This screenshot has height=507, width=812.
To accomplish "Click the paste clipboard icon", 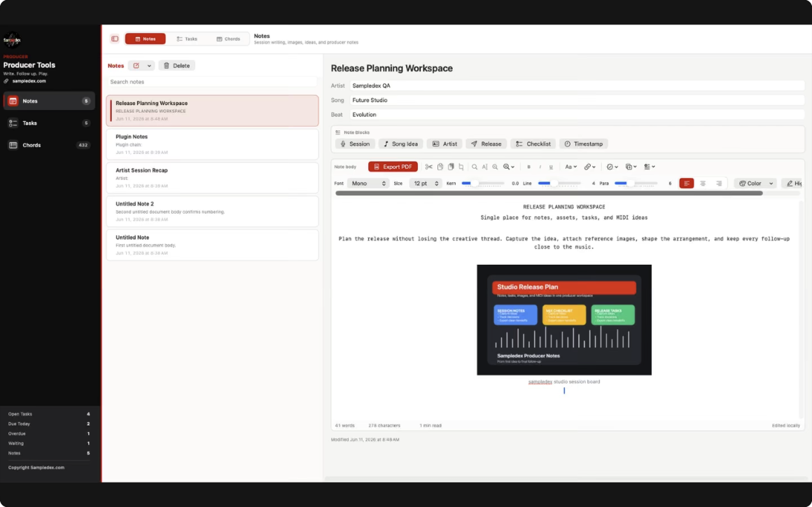I will (451, 167).
